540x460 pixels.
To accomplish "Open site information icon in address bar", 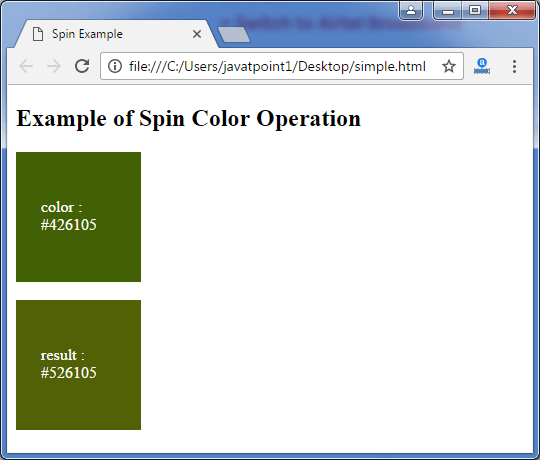I will coord(115,66).
